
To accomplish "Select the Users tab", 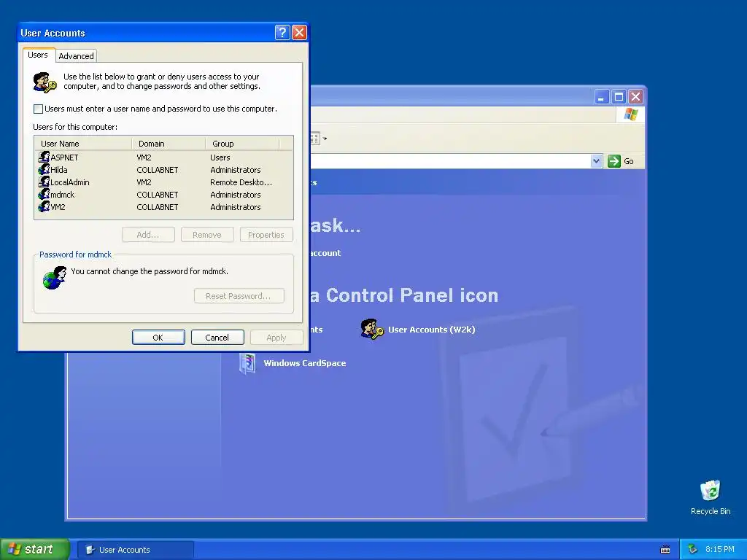I will (x=38, y=55).
